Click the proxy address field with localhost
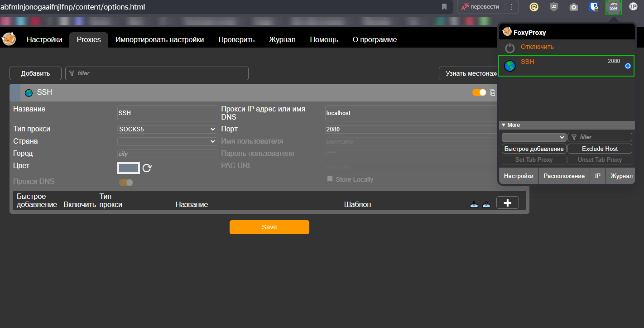Image resolution: width=644 pixels, height=328 pixels. (411, 113)
